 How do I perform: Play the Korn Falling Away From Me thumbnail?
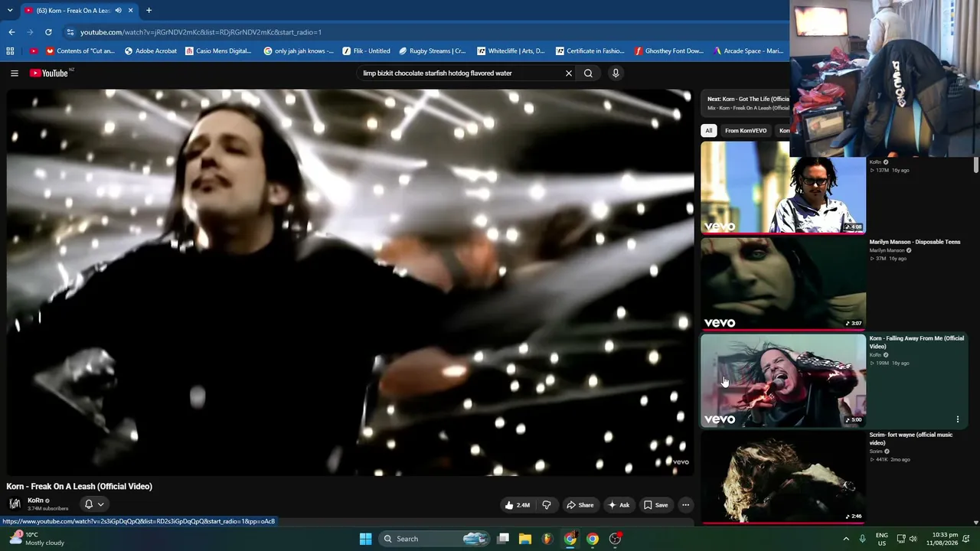point(783,380)
